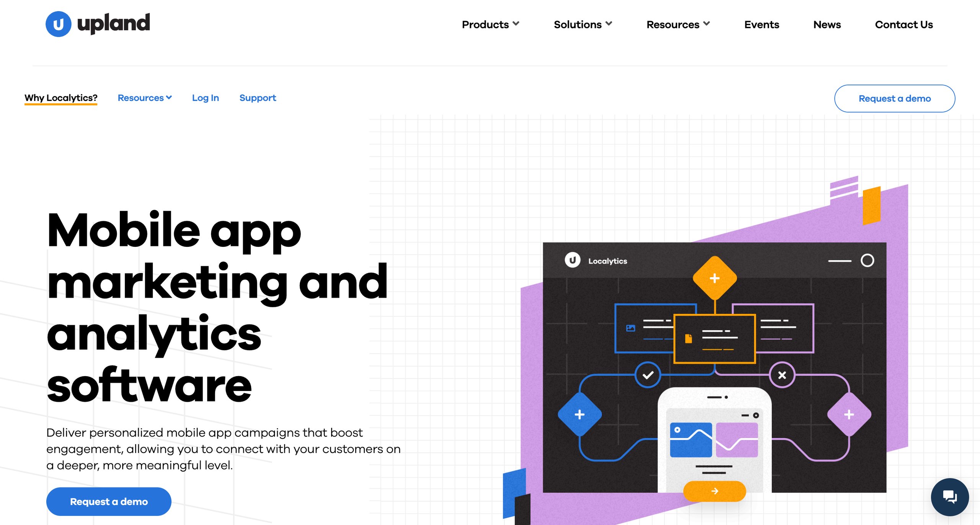Click Why Localytics underlined tab
This screenshot has width=980, height=525.
click(x=60, y=98)
